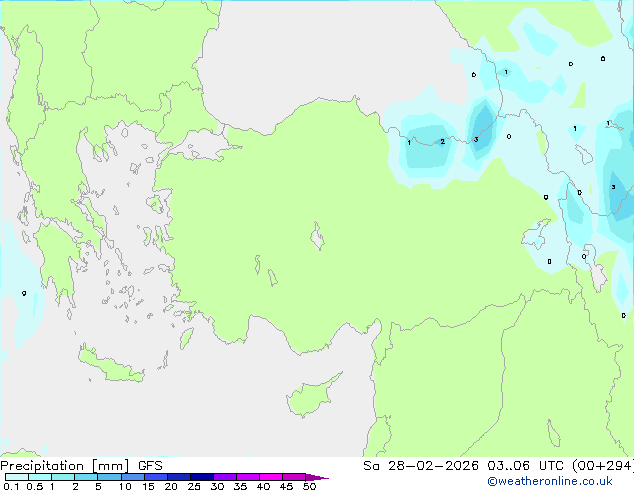Click the 'Sa 28-02-2026 03..06 UTC' timestamp
The image size is (634, 490).
click(466, 466)
